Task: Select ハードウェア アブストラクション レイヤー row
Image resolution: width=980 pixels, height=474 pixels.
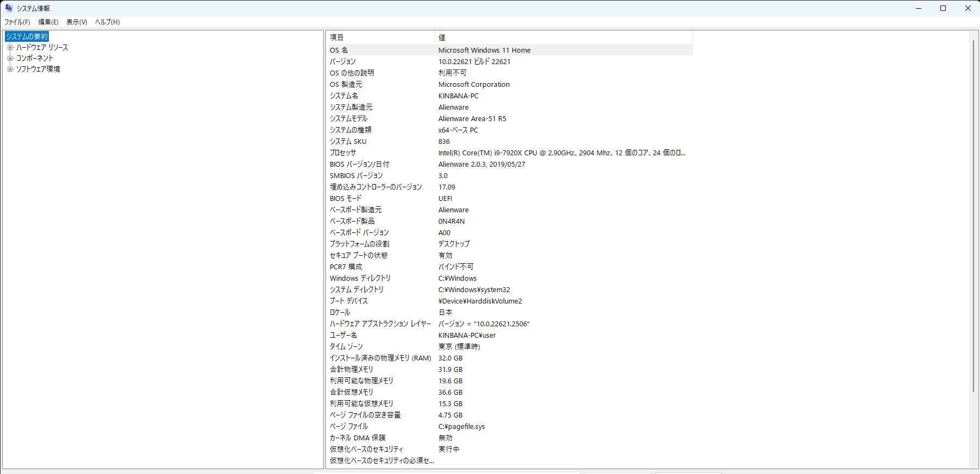Action: (x=510, y=324)
